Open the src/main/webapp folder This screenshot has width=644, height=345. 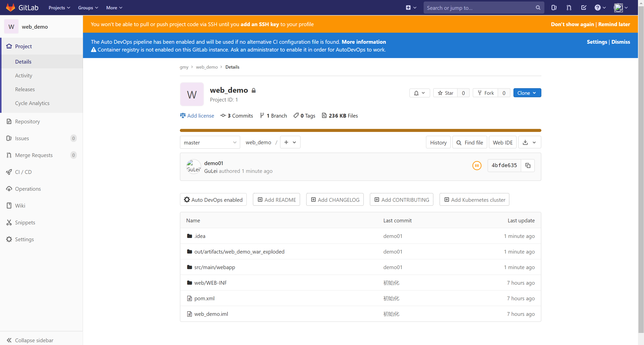tap(215, 267)
